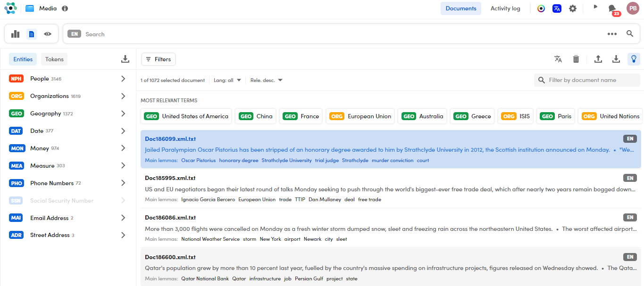
Task: Click the trash delete icon
Action: [x=576, y=59]
